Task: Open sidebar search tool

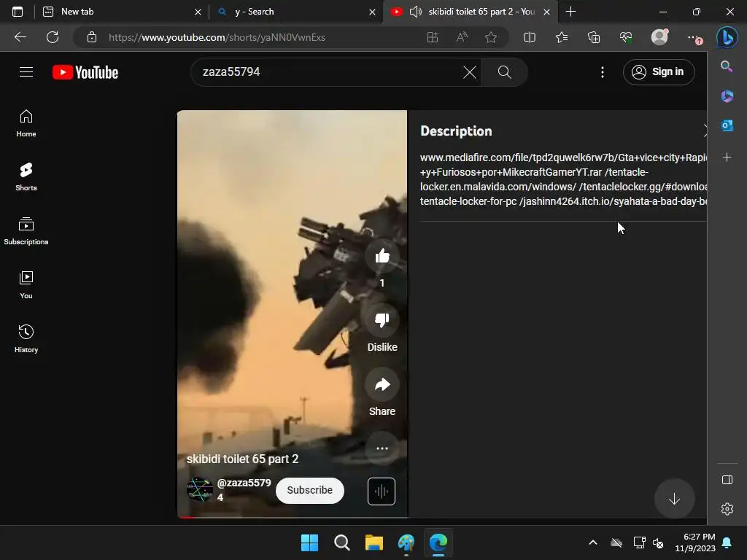Action: click(x=727, y=66)
